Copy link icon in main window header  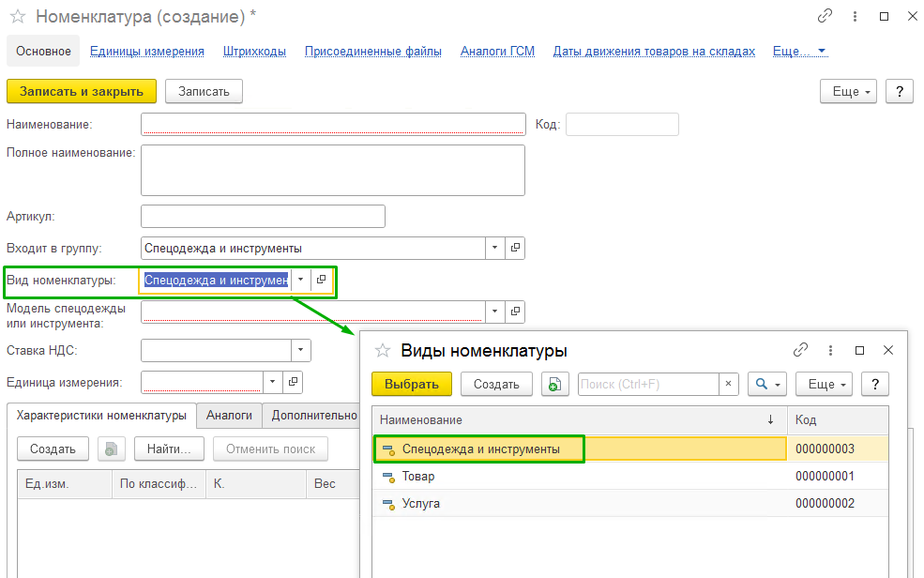825,16
